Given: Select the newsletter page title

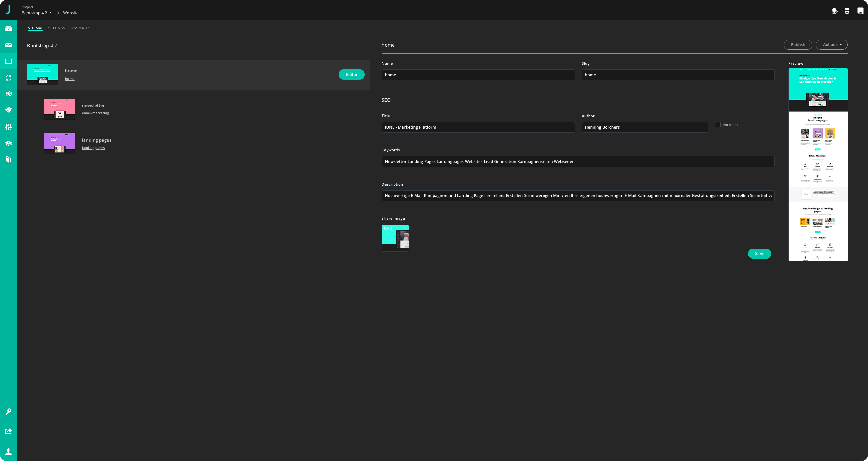Looking at the screenshot, I should (93, 105).
